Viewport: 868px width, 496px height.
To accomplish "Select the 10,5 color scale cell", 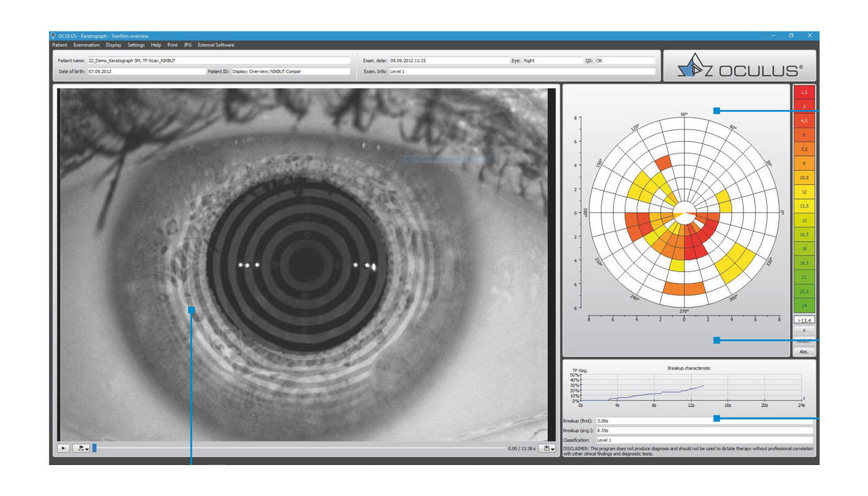I will (804, 178).
